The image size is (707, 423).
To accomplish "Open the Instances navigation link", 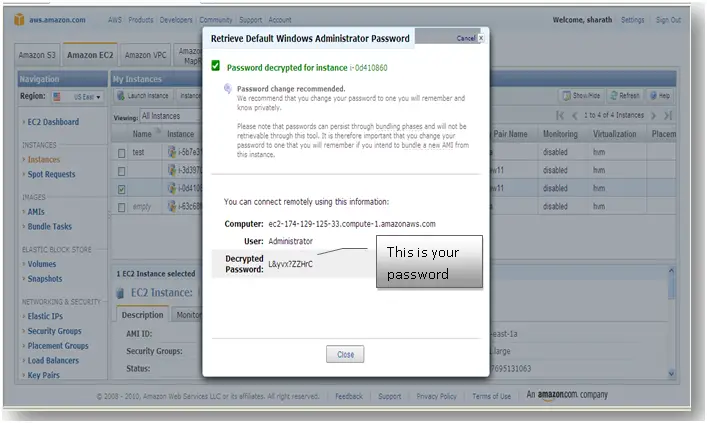I will point(44,160).
